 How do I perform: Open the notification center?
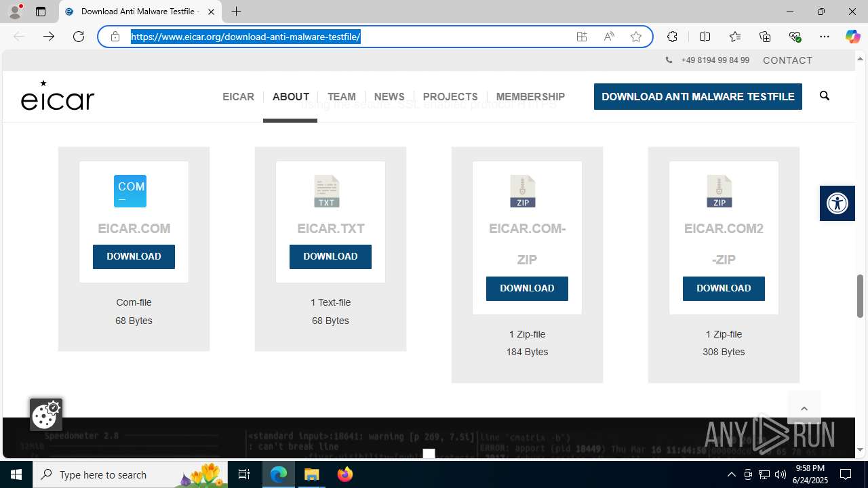click(846, 474)
